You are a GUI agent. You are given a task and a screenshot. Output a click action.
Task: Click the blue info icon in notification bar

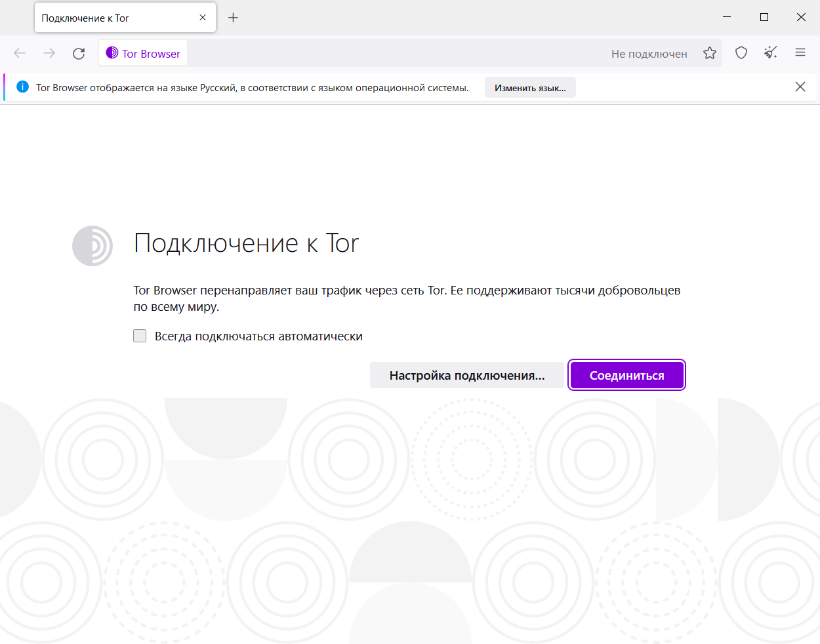(23, 87)
